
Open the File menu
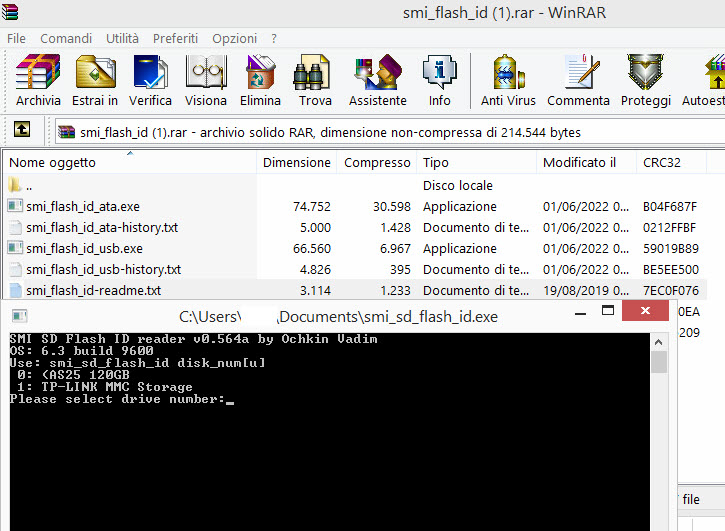click(16, 38)
